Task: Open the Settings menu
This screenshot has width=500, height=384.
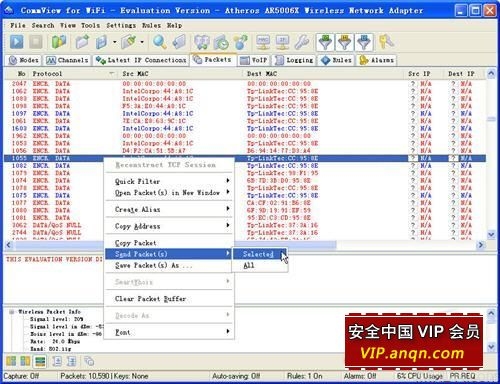Action: pos(121,25)
